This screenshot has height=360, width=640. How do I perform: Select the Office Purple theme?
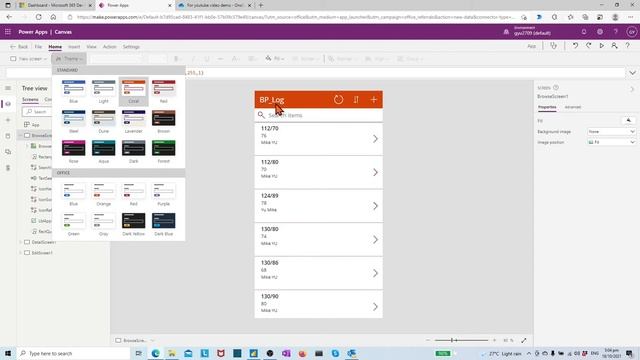tap(164, 194)
